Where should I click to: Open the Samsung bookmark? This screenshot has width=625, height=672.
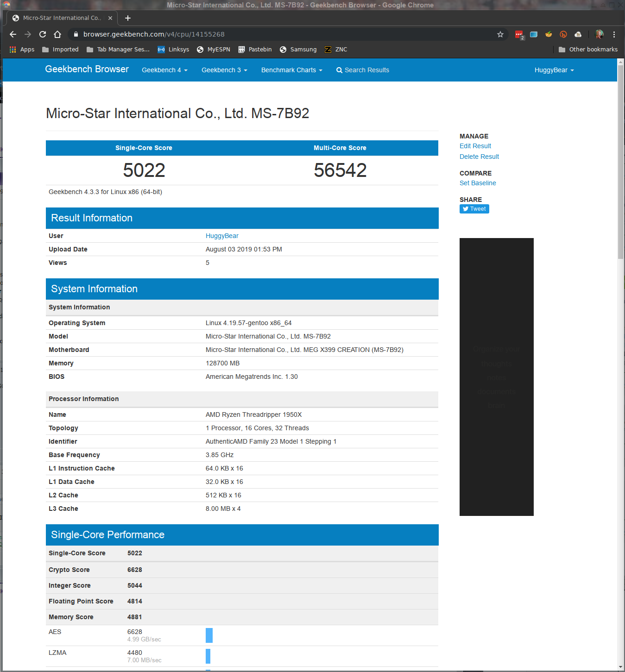point(298,50)
